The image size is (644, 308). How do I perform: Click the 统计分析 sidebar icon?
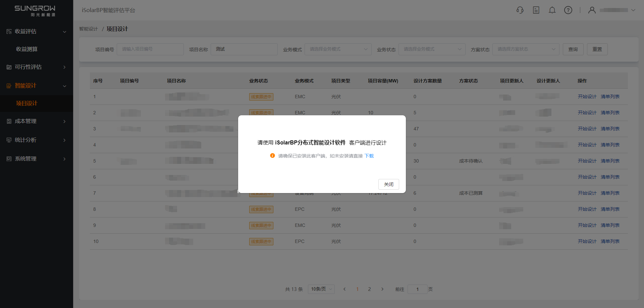9,140
